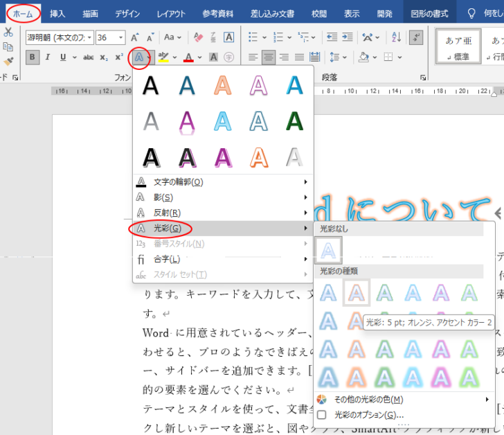Increase font size with enlarge A icon
504x435 pixels.
(135, 37)
